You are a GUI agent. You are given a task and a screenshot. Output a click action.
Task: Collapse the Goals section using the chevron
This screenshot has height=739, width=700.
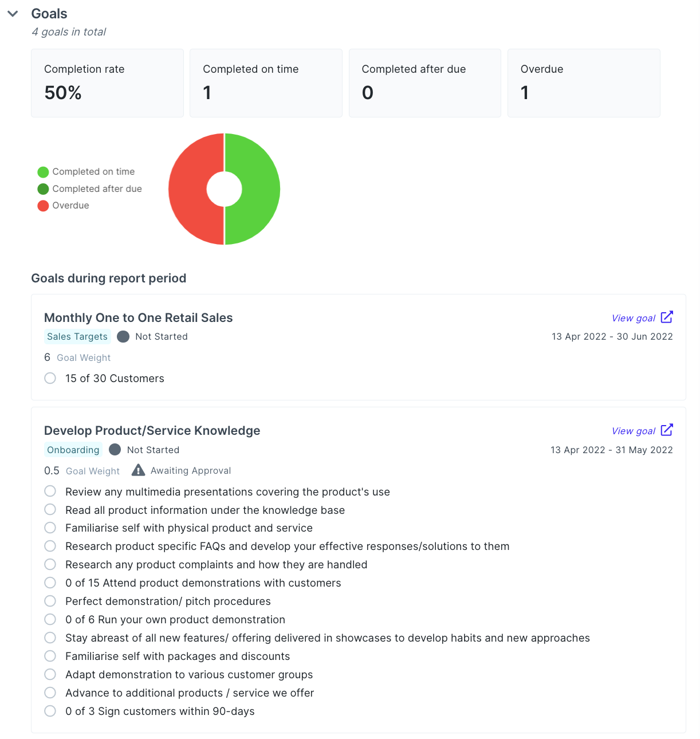(x=13, y=13)
